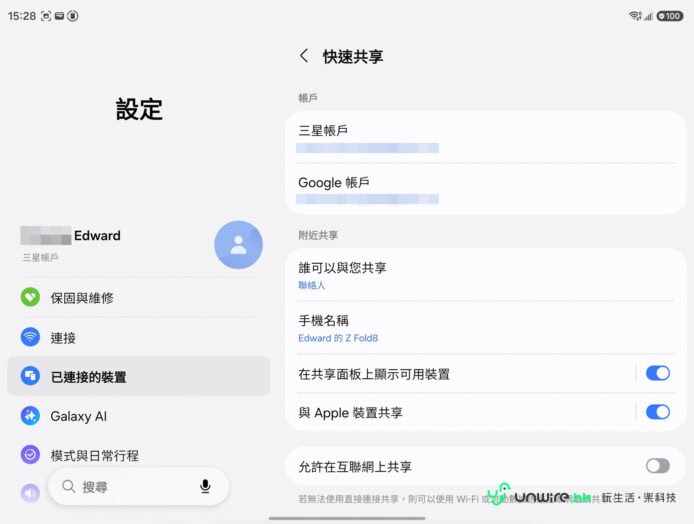Tap the 帳戶 section heading
The height and width of the screenshot is (524, 694).
[308, 98]
